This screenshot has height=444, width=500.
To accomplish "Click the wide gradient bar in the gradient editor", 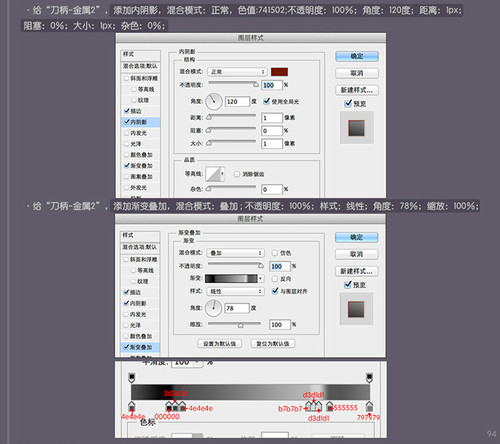I will click(x=250, y=392).
